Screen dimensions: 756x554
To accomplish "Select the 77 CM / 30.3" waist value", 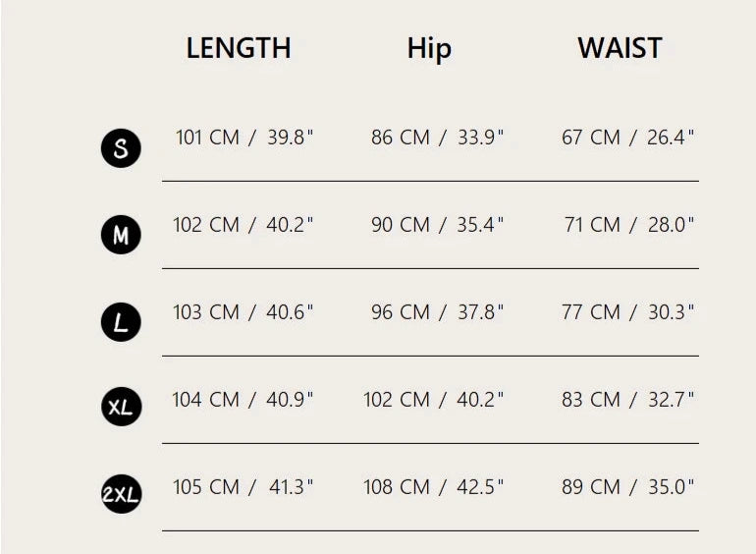I will (627, 312).
